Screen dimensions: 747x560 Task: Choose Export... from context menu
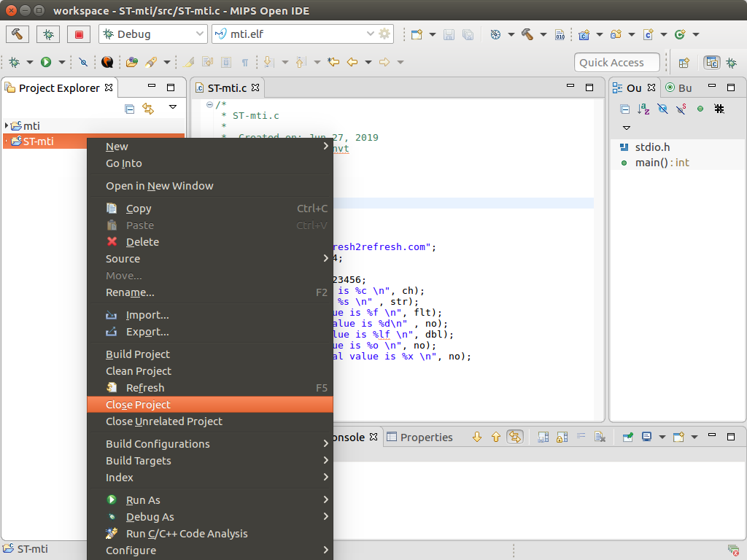point(210,332)
